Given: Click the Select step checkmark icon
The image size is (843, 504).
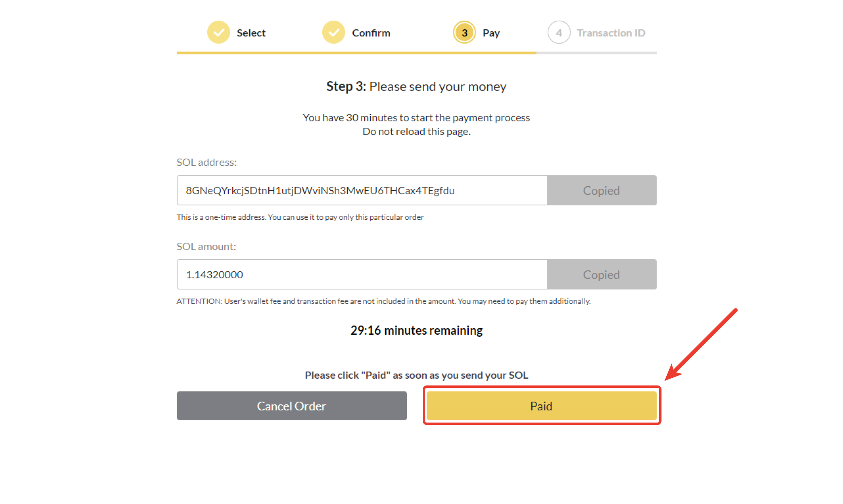Looking at the screenshot, I should click(219, 33).
